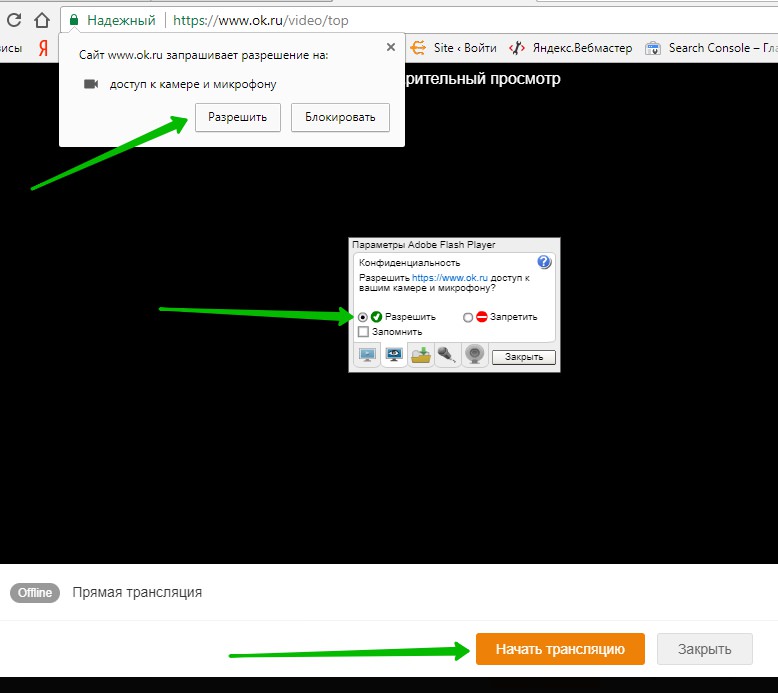The height and width of the screenshot is (693, 778).
Task: Open Flash local storage tab
Action: click(421, 355)
